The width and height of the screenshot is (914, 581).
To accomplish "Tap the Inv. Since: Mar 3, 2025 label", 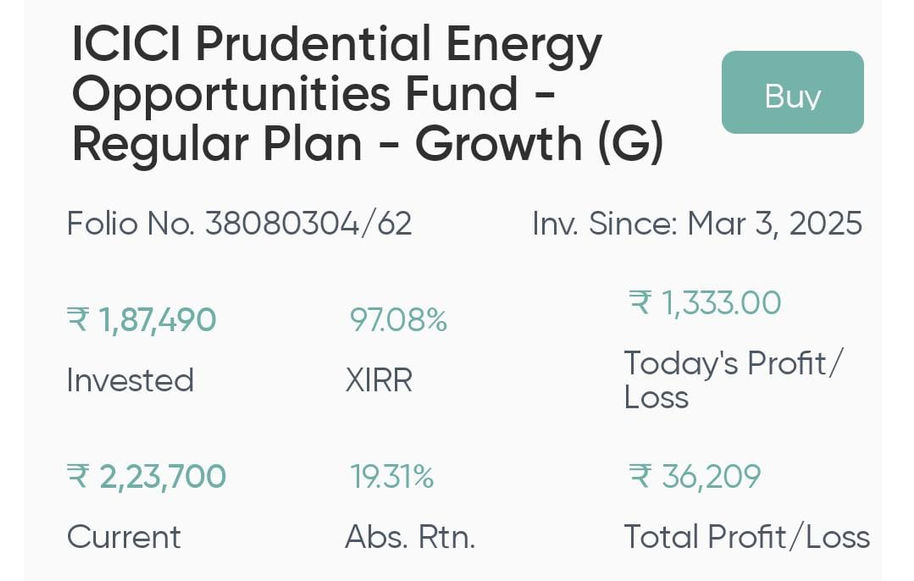I will click(x=697, y=224).
